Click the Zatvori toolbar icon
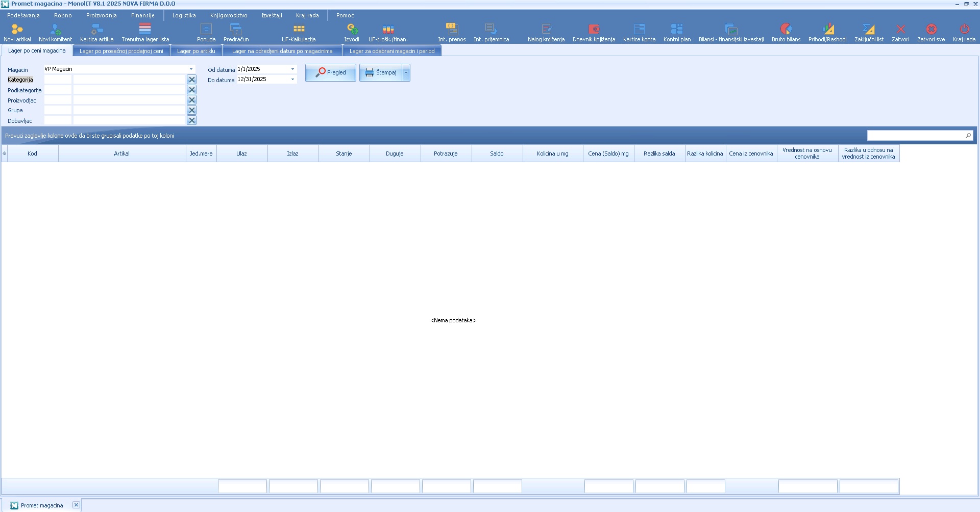980x512 pixels. click(900, 33)
